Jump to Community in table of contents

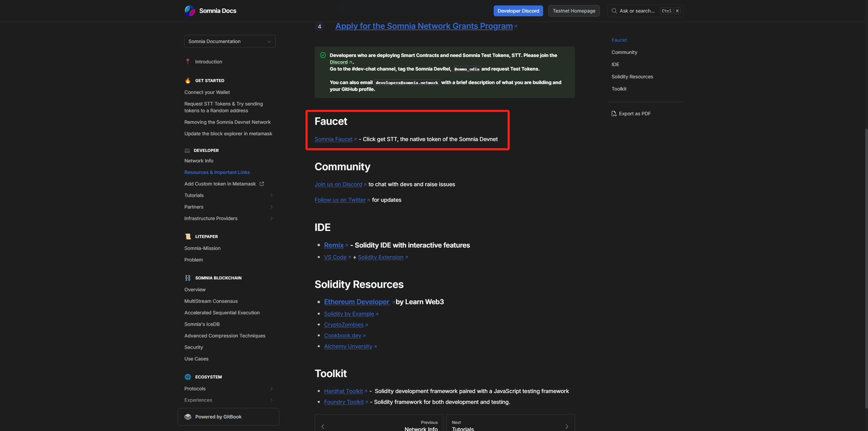tap(624, 52)
